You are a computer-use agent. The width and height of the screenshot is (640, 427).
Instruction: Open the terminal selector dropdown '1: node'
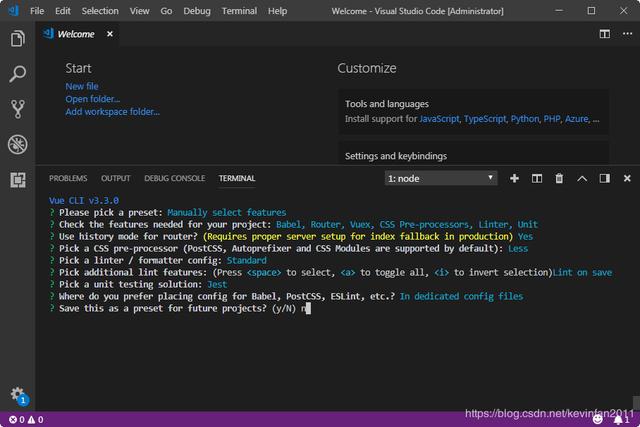pyautogui.click(x=441, y=178)
